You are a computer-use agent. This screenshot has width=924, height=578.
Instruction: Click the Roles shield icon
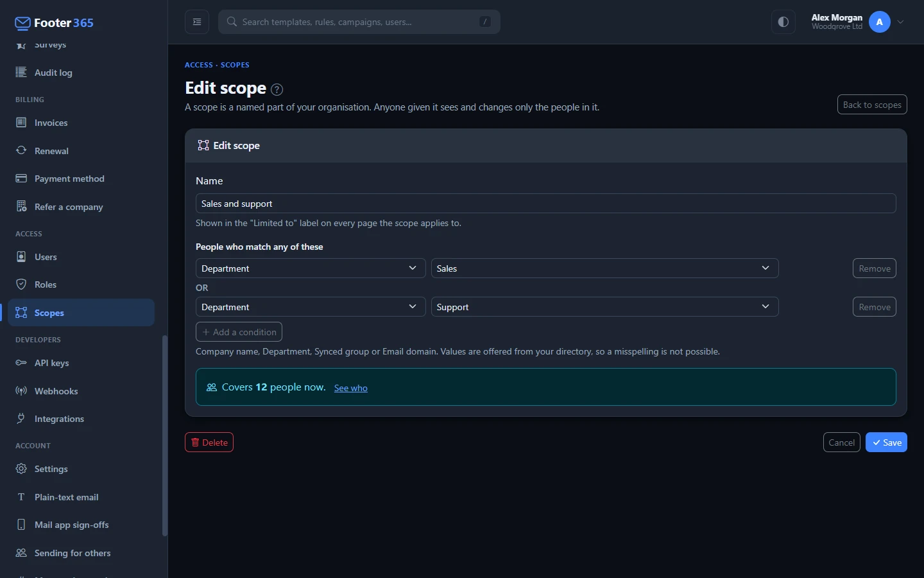(x=21, y=285)
